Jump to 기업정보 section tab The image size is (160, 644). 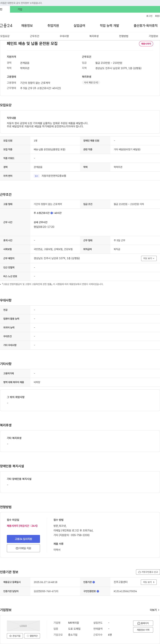click(153, 36)
